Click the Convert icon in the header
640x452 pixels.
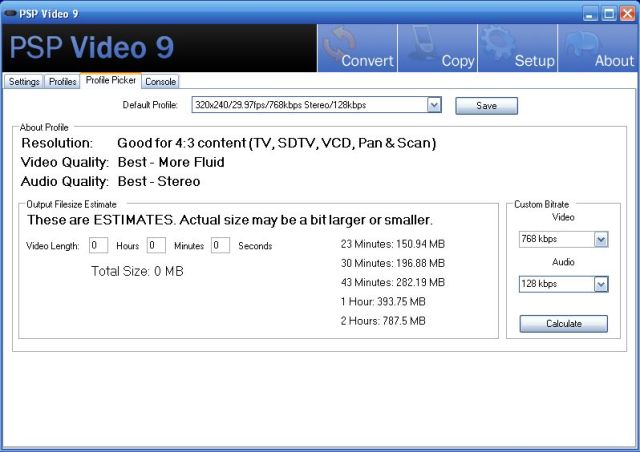(x=356, y=47)
